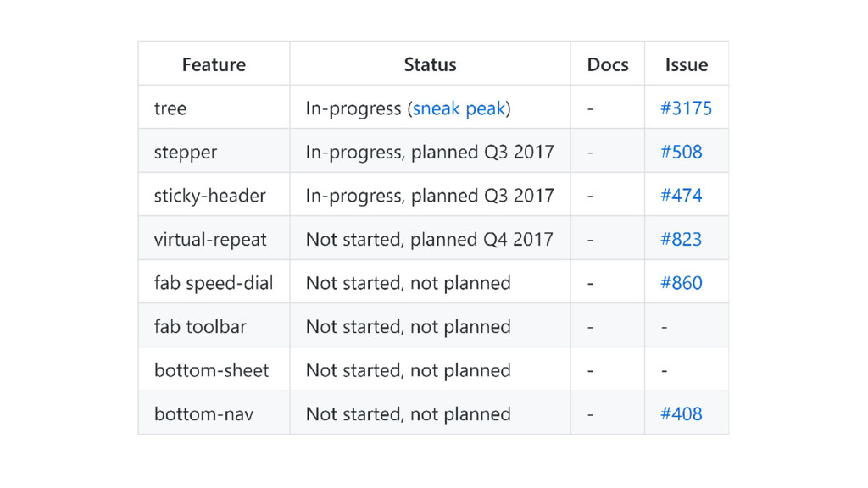Click the Feature column header

coord(214,64)
